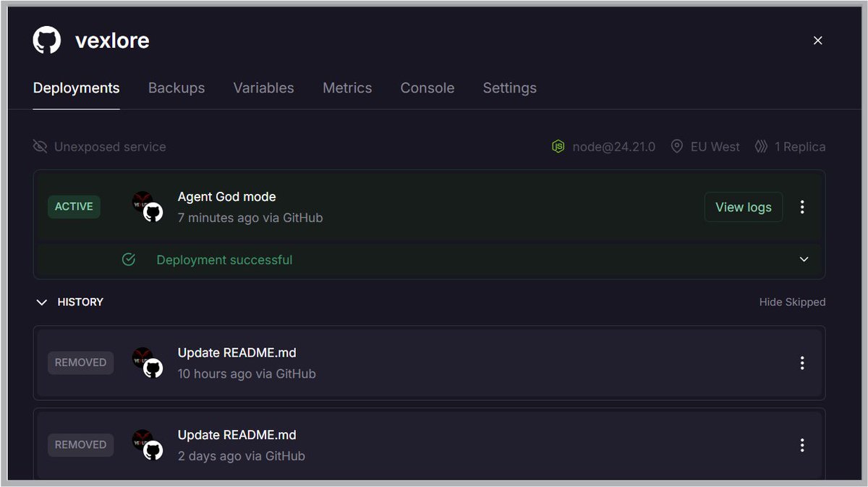Close the vexlore service panel
Image resolution: width=868 pixels, height=487 pixels.
(x=818, y=41)
